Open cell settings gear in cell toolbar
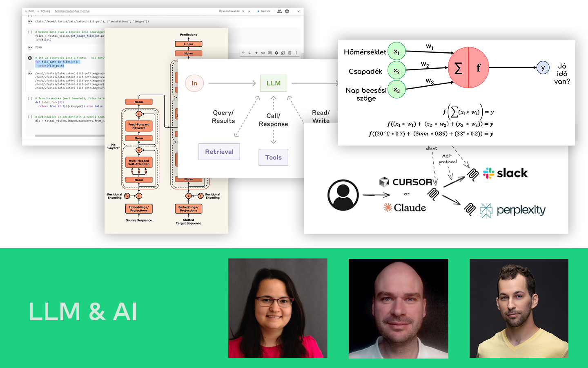588x368 pixels. tap(276, 53)
